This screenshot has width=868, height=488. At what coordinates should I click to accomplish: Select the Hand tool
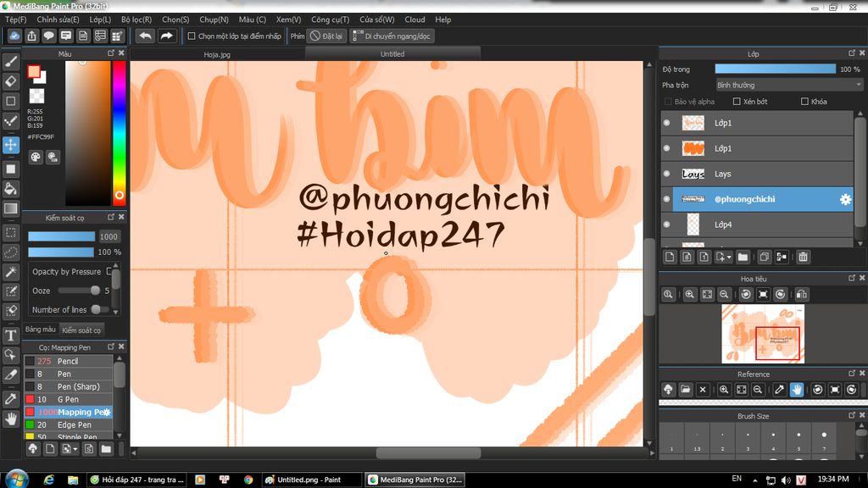pyautogui.click(x=10, y=419)
